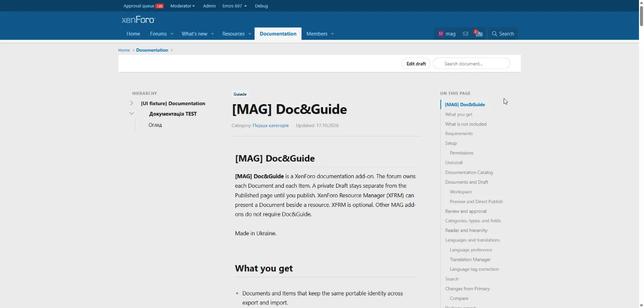Screen dimensions: 644x308
Task: Select Огляд in the hierarchy tree
Action: pyautogui.click(x=155, y=125)
